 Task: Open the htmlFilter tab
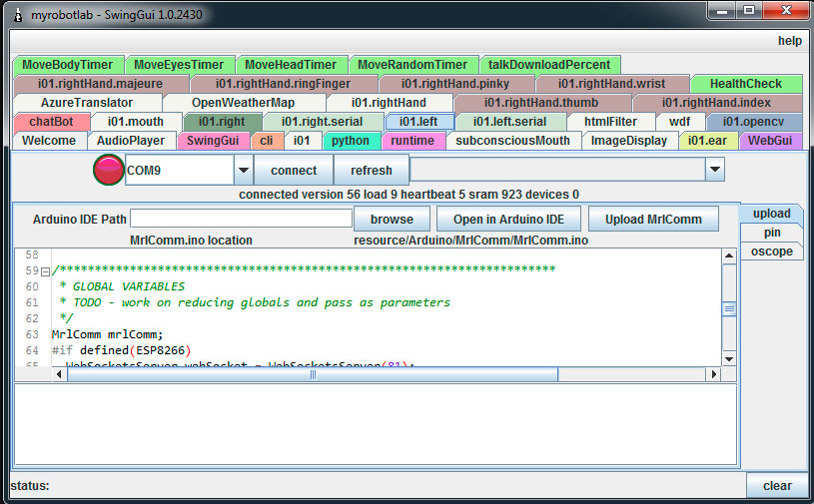(x=610, y=122)
